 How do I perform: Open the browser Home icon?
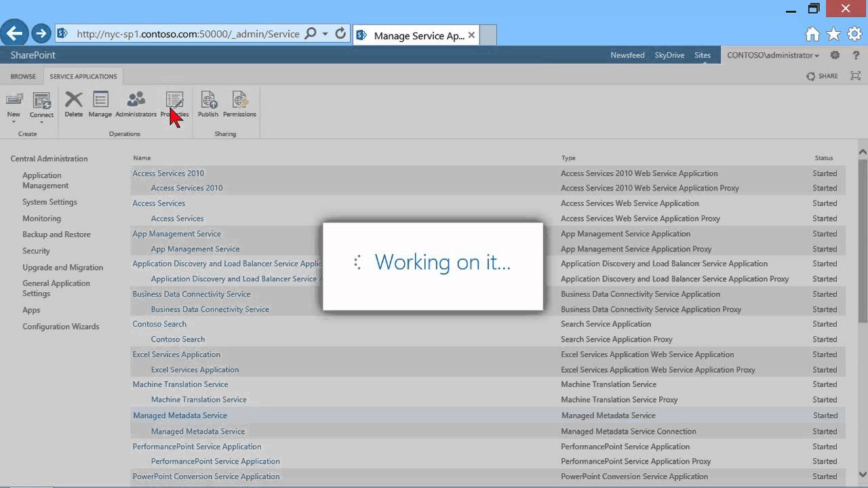(x=812, y=34)
